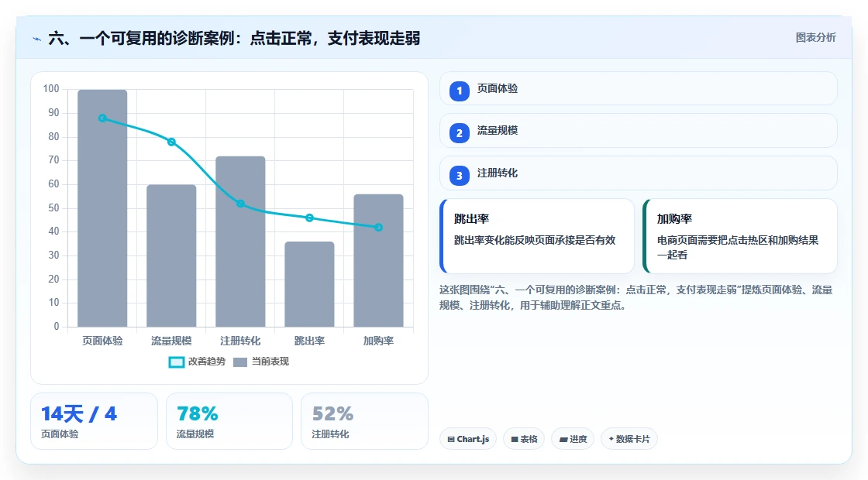Click the 跳出率 bar in the chart
Viewport: 868px width, 480px height.
309,284
